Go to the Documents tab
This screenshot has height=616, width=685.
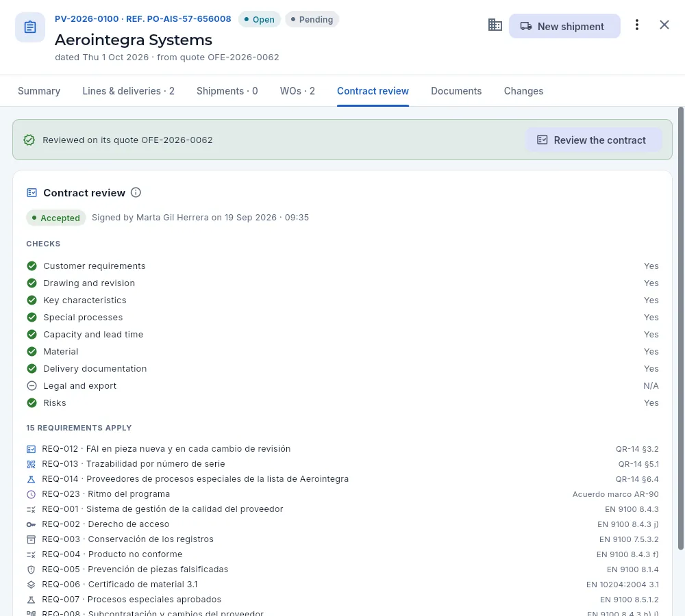pyautogui.click(x=456, y=91)
